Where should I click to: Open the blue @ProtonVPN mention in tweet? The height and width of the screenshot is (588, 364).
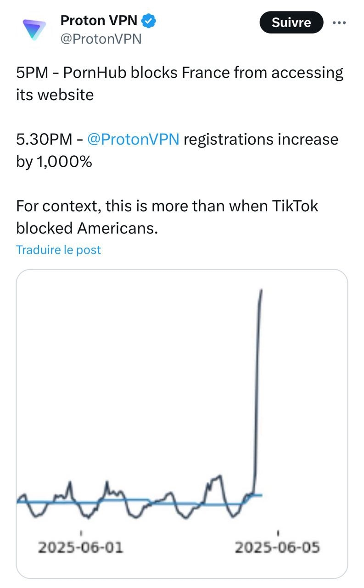[133, 139]
